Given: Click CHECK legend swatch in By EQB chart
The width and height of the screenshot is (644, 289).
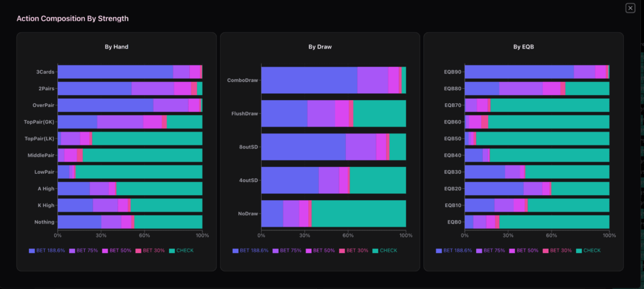Looking at the screenshot, I should 579,251.
